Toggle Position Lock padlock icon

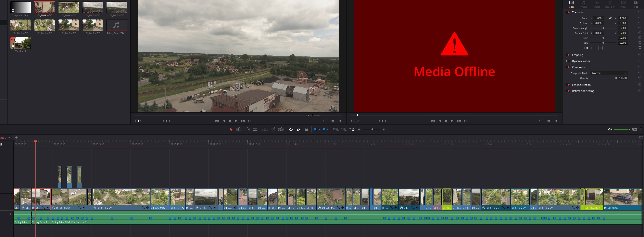coord(306,129)
